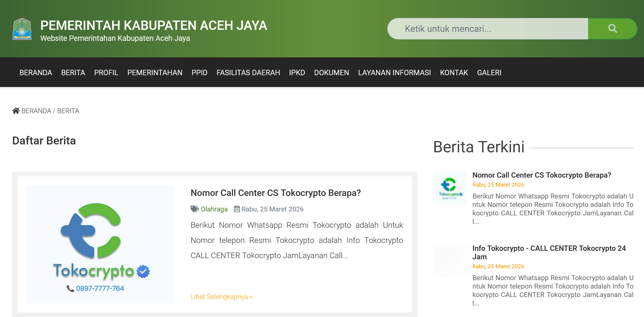Click main article title 'Nomor Call Center CS Tokocrypto'
Screen dimensions: 644x317
point(276,193)
